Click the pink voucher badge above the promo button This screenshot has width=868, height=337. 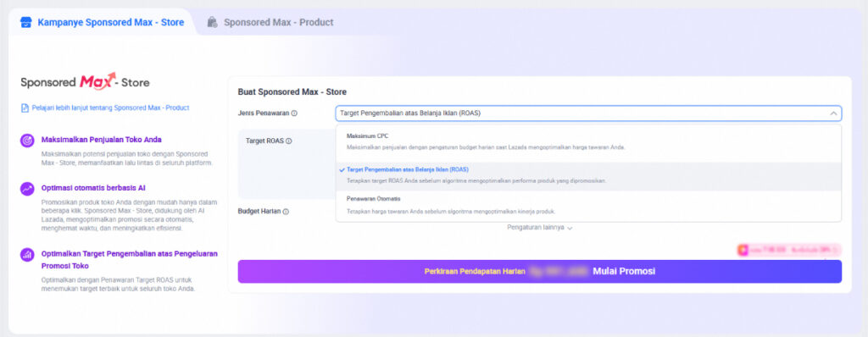click(x=789, y=250)
